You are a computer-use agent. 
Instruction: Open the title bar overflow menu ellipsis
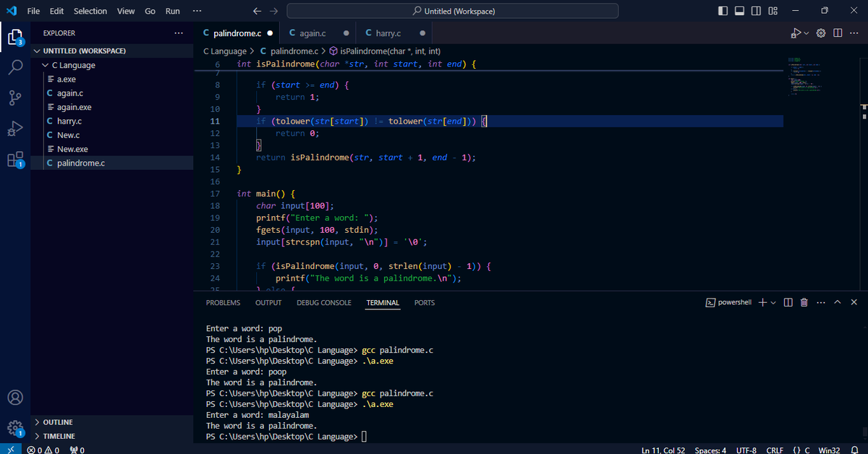click(197, 11)
